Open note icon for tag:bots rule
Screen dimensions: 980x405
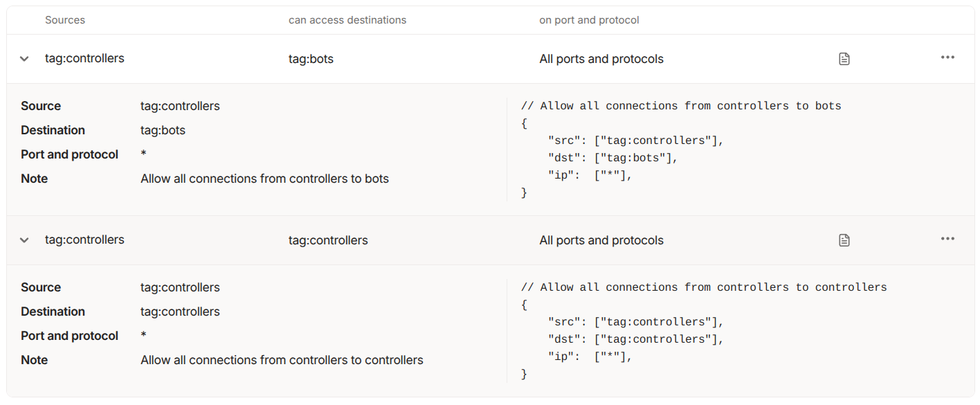pos(844,59)
